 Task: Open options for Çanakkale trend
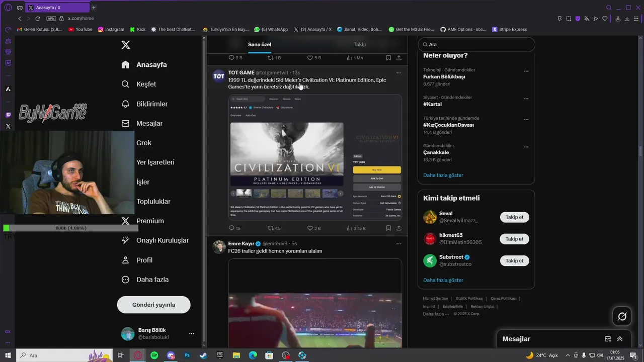pos(526,147)
